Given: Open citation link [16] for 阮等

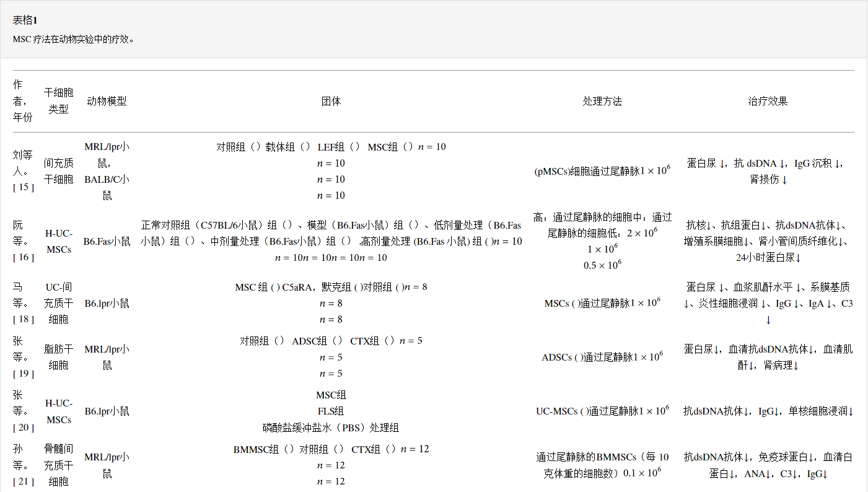Looking at the screenshot, I should click(x=24, y=257).
